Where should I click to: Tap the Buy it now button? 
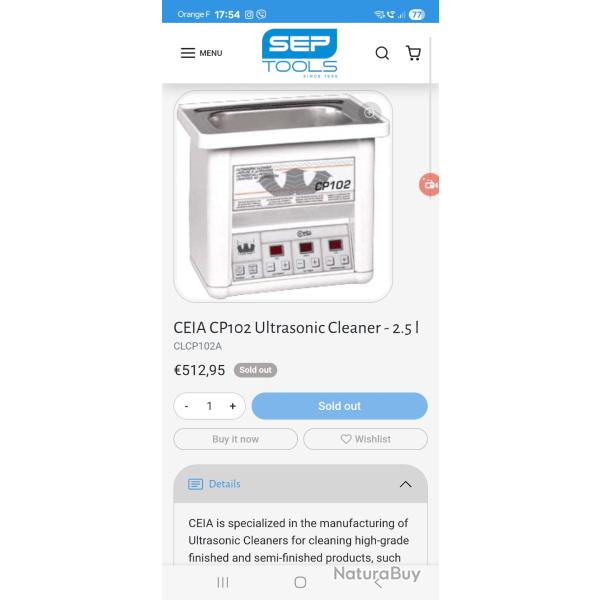click(x=235, y=439)
